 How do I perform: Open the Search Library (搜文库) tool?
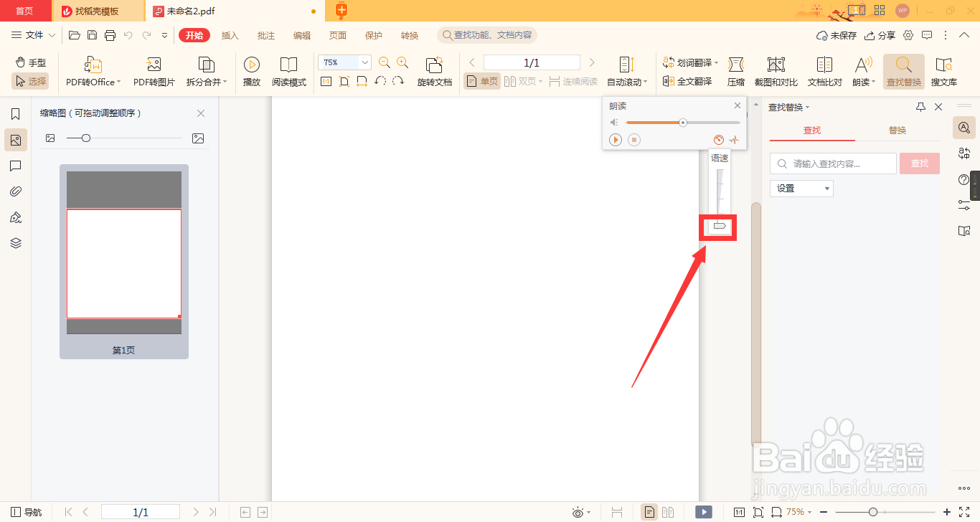(944, 72)
